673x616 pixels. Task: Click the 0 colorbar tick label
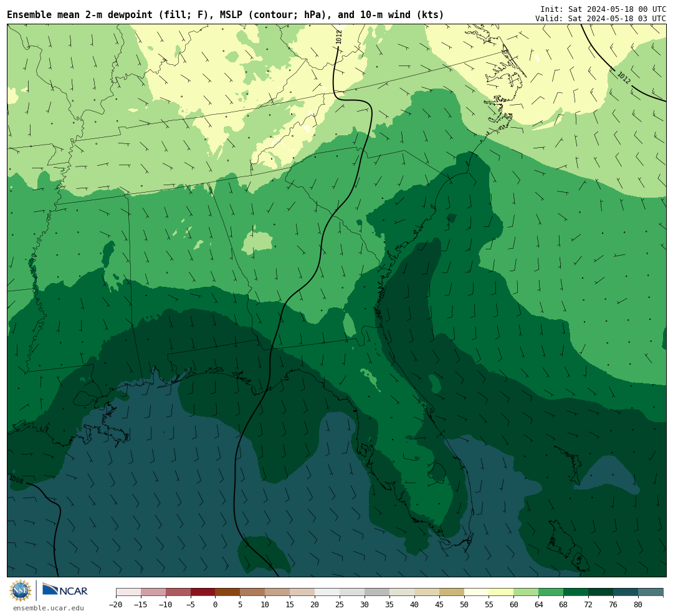(216, 605)
